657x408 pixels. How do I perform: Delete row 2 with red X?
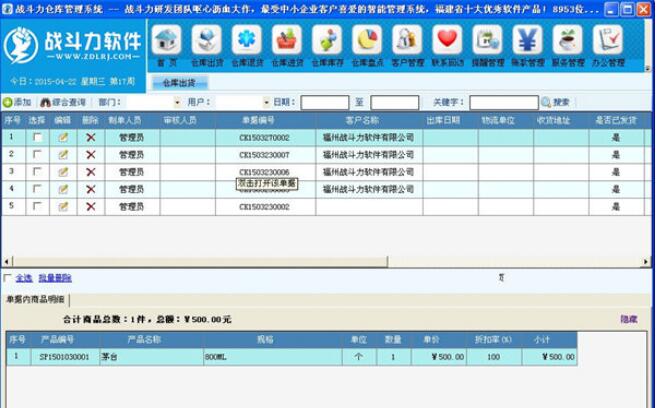pyautogui.click(x=91, y=155)
